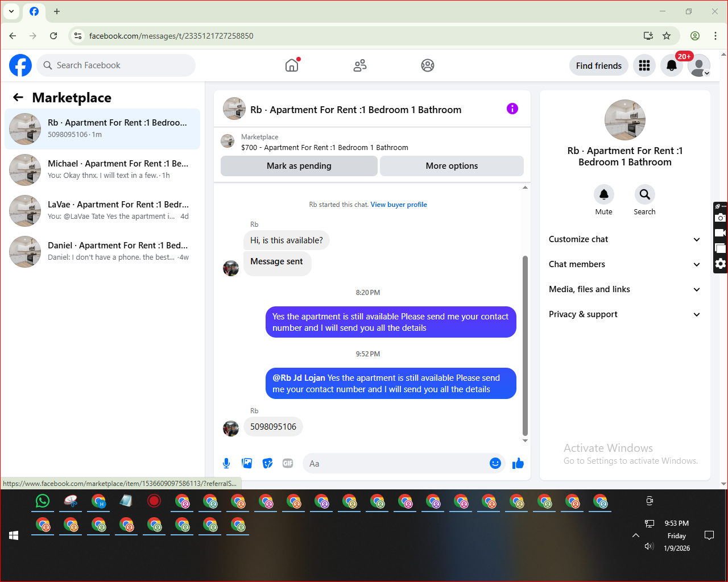
Task: Send a thumbs-up like
Action: point(518,463)
